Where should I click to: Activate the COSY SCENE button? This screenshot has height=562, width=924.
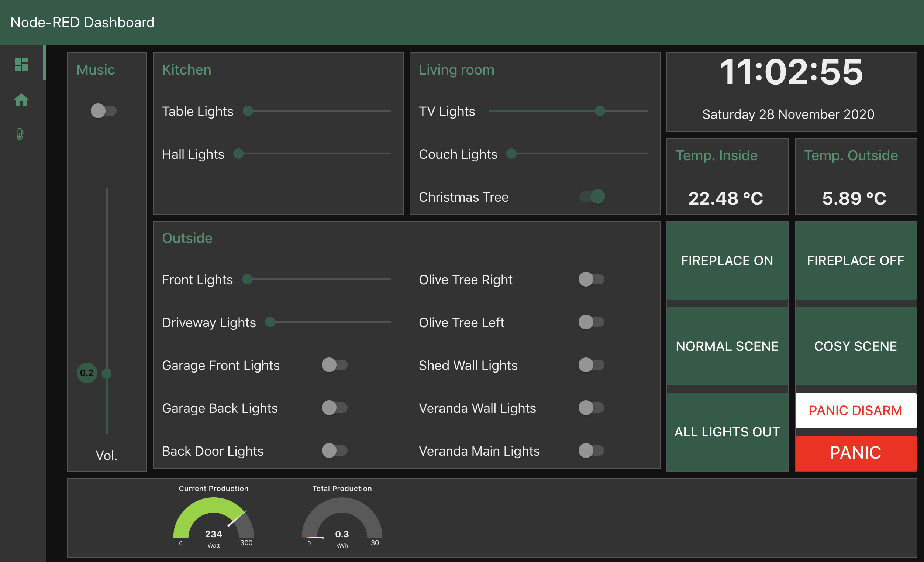click(x=855, y=346)
